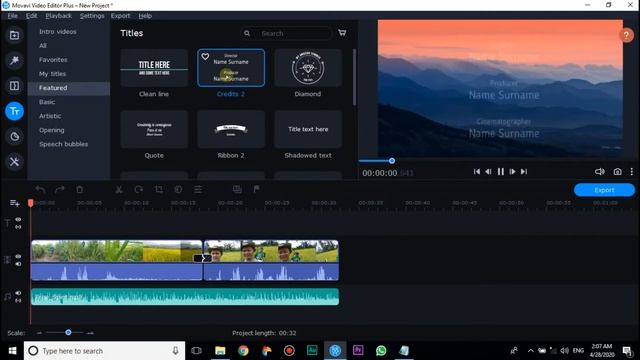Open the Stickers tab icon
This screenshot has width=640, height=360.
tap(14, 136)
